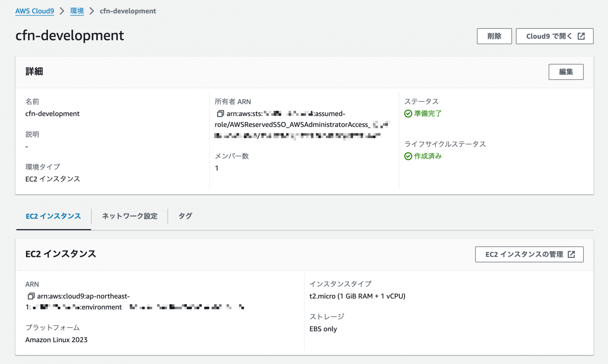Click the 編集 button in the 詳細 panel
Image resolution: width=608 pixels, height=364 pixels.
click(566, 72)
